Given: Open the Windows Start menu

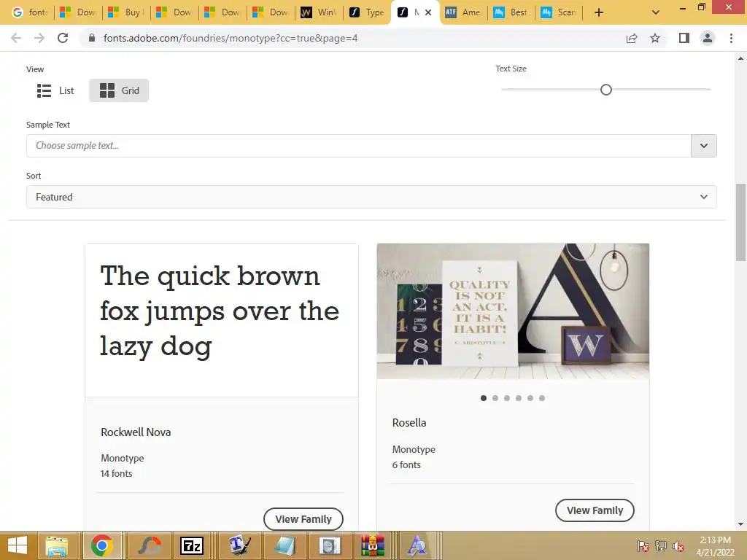Looking at the screenshot, I should pos(18,545).
